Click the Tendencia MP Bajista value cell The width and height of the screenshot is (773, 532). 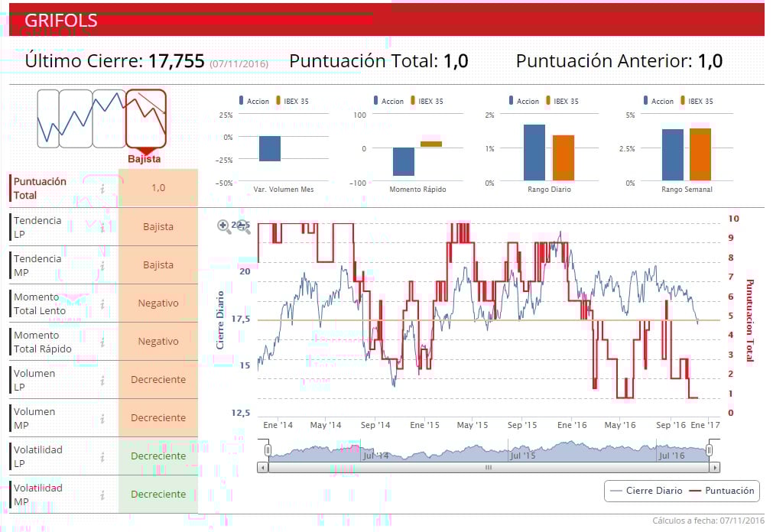click(x=158, y=264)
